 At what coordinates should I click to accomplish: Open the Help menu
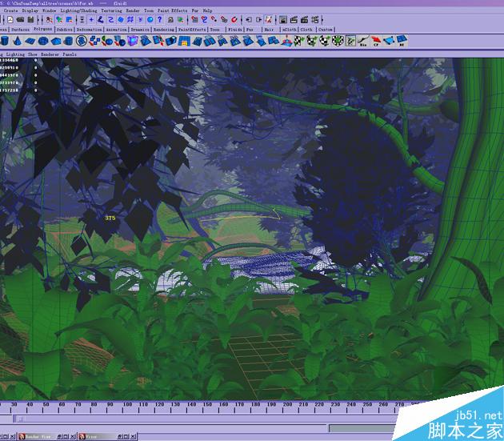point(207,10)
